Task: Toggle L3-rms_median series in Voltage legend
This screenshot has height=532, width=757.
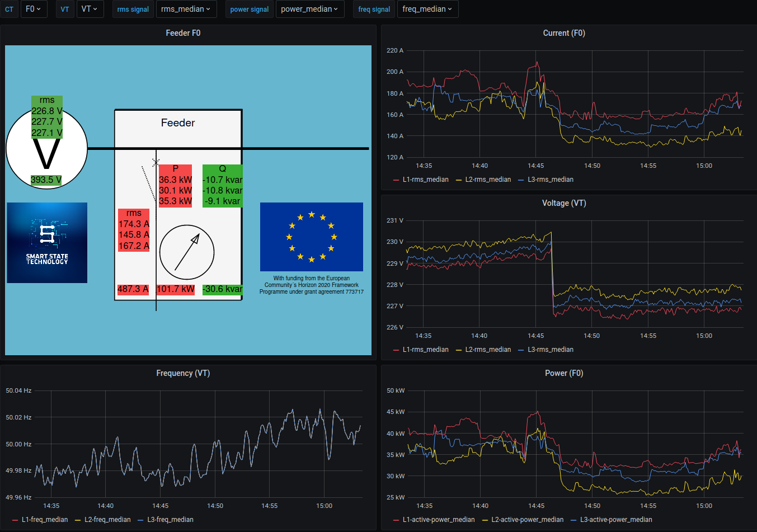Action: click(551, 350)
